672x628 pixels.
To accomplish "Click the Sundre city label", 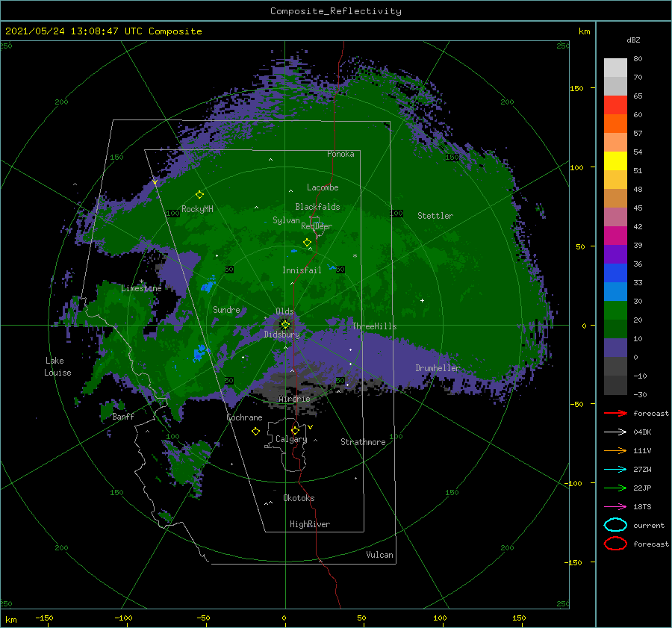I will (226, 309).
